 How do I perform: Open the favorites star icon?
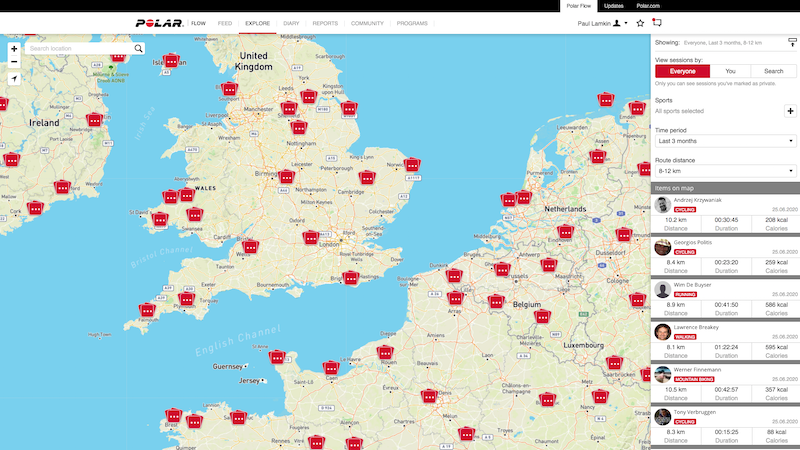640,23
